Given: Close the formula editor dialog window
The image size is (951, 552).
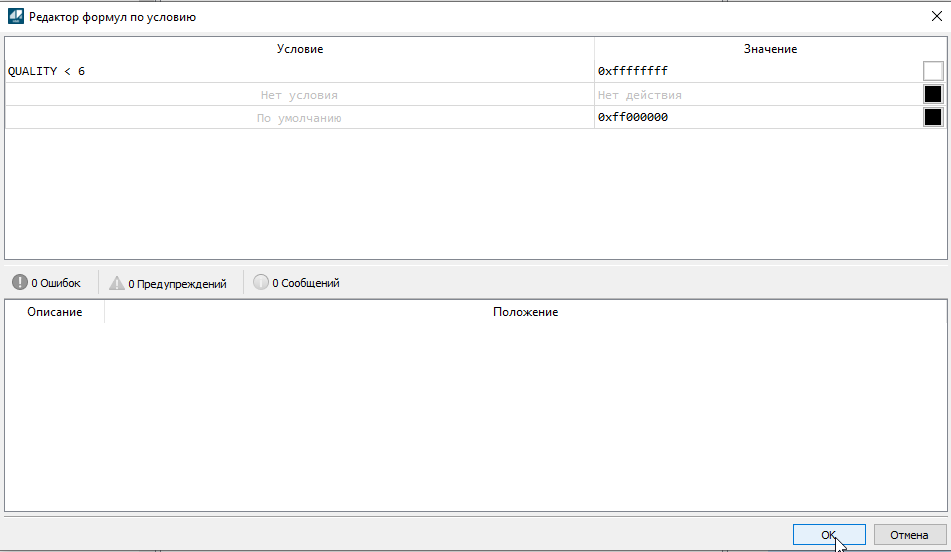Looking at the screenshot, I should pos(934,16).
